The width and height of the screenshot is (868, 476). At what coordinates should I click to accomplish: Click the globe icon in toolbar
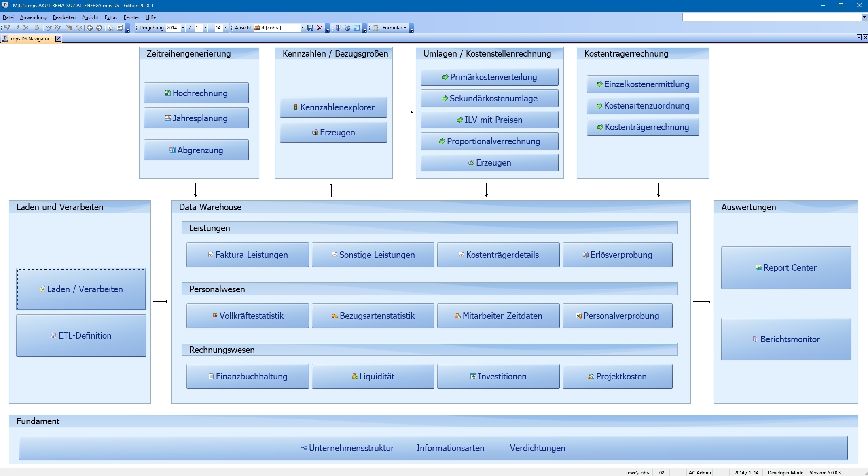(x=347, y=28)
